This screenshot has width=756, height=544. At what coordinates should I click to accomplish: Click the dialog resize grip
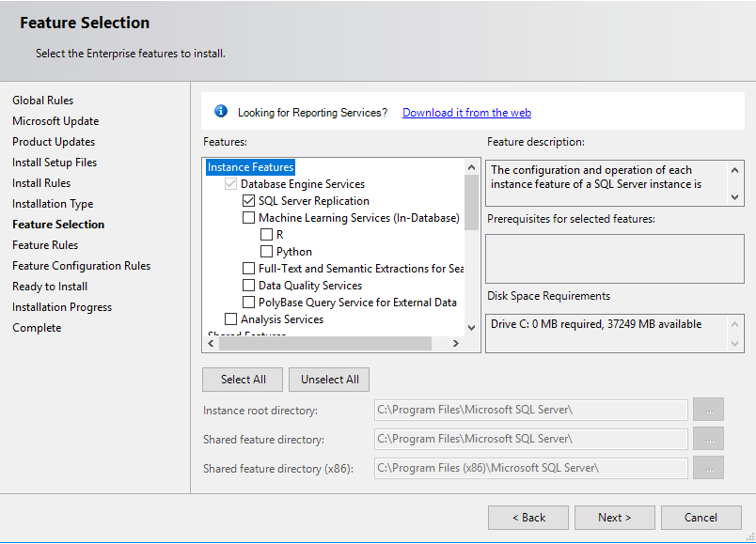tap(750, 536)
